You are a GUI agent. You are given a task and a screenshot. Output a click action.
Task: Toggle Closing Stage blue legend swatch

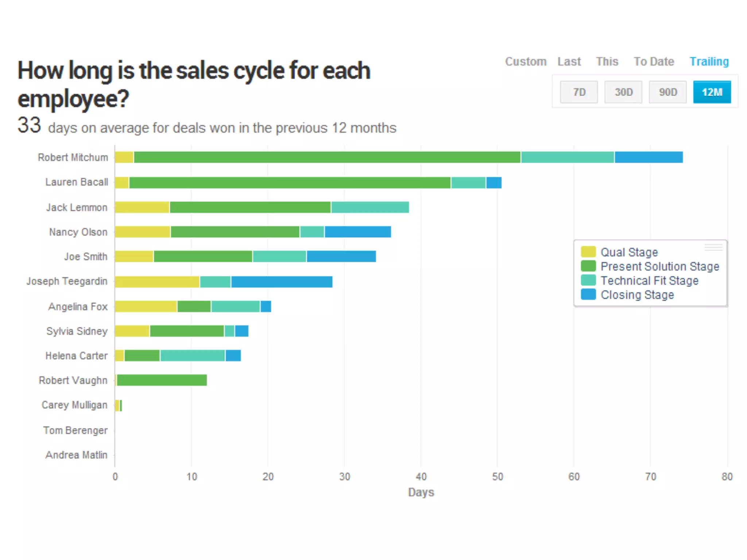point(588,295)
